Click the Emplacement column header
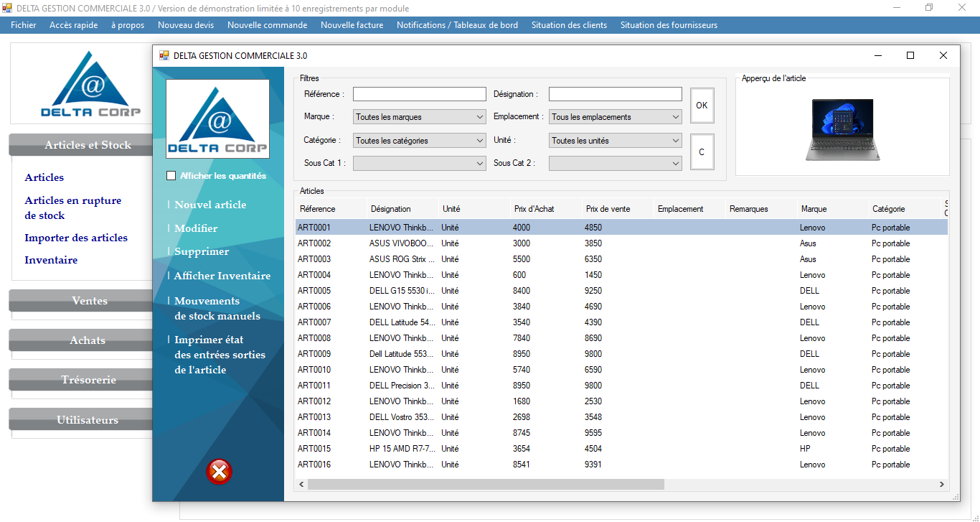The image size is (980, 522). click(x=689, y=209)
